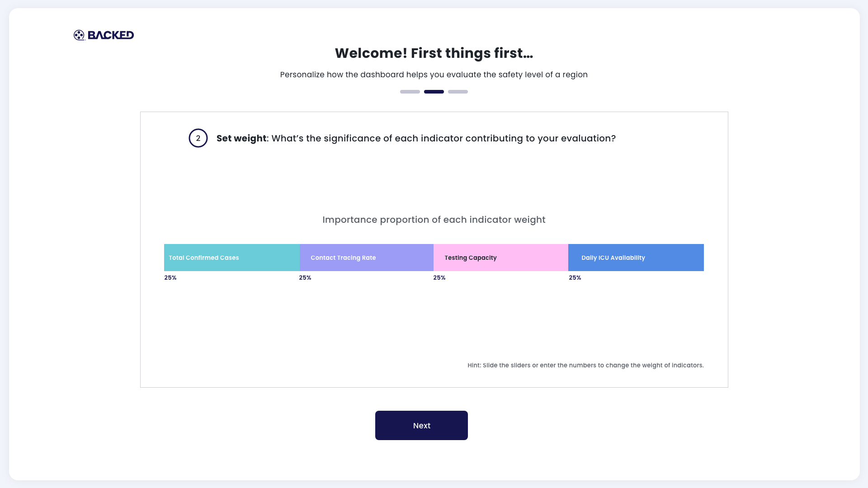
Task: Click the 25% value under Contact Tracing Rate
Action: [305, 278]
